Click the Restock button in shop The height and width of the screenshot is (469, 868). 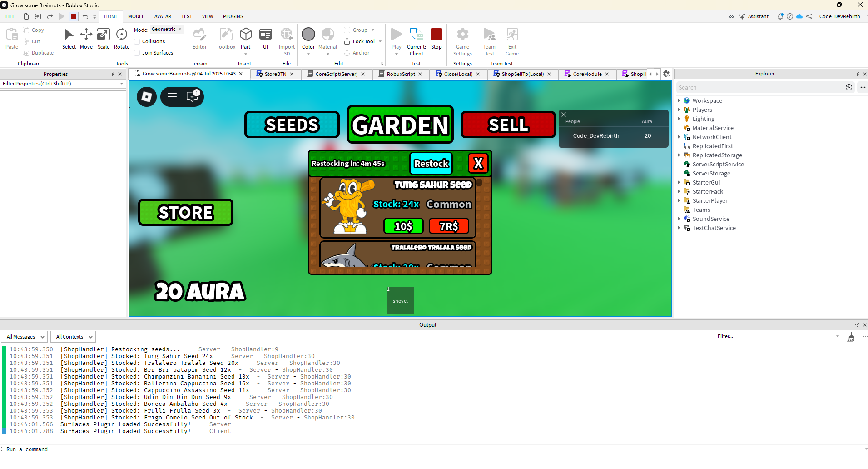[x=431, y=164]
